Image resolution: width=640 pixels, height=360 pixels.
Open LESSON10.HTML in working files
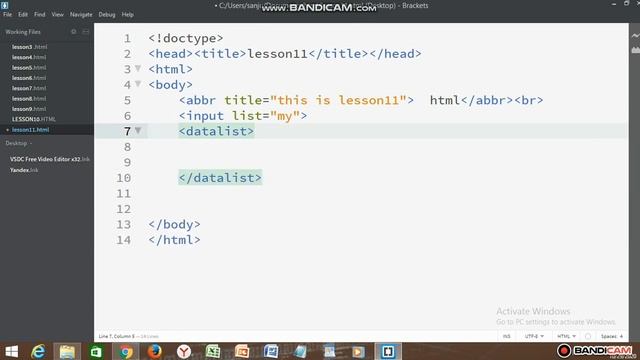point(33,119)
